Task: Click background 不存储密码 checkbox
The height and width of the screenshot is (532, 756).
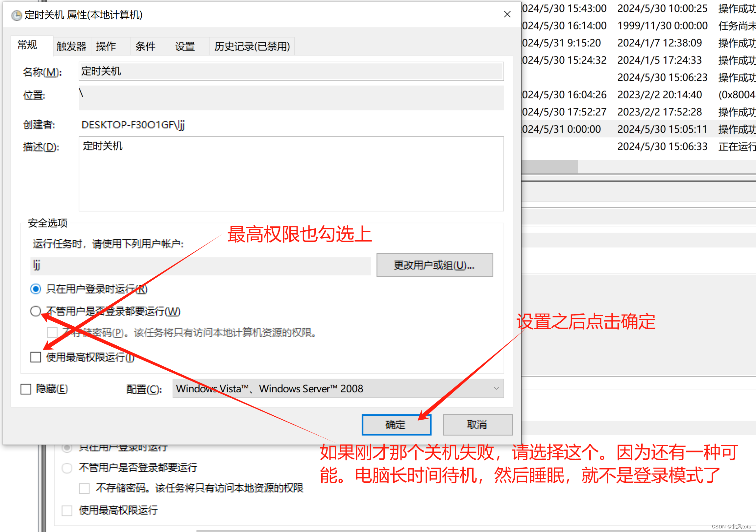Action: click(84, 488)
